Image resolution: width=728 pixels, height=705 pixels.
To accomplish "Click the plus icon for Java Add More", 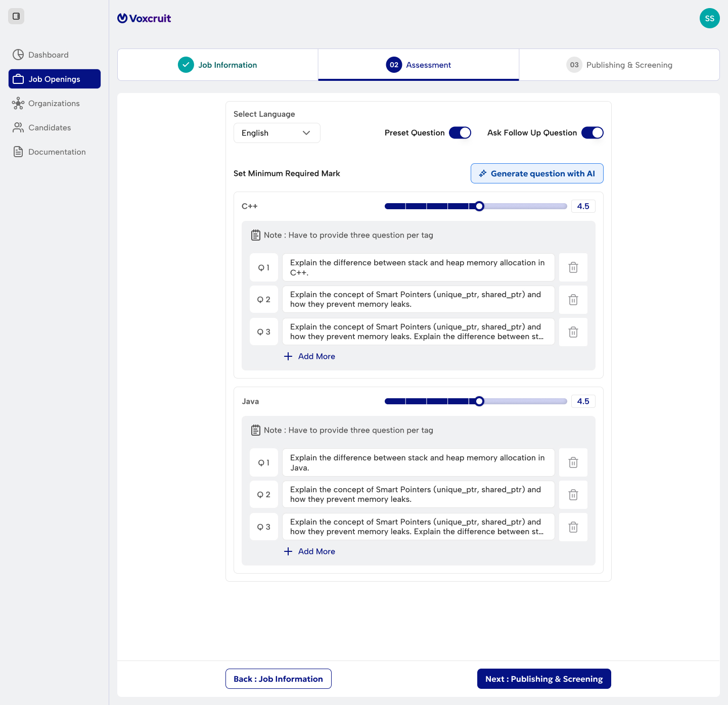I will point(288,551).
